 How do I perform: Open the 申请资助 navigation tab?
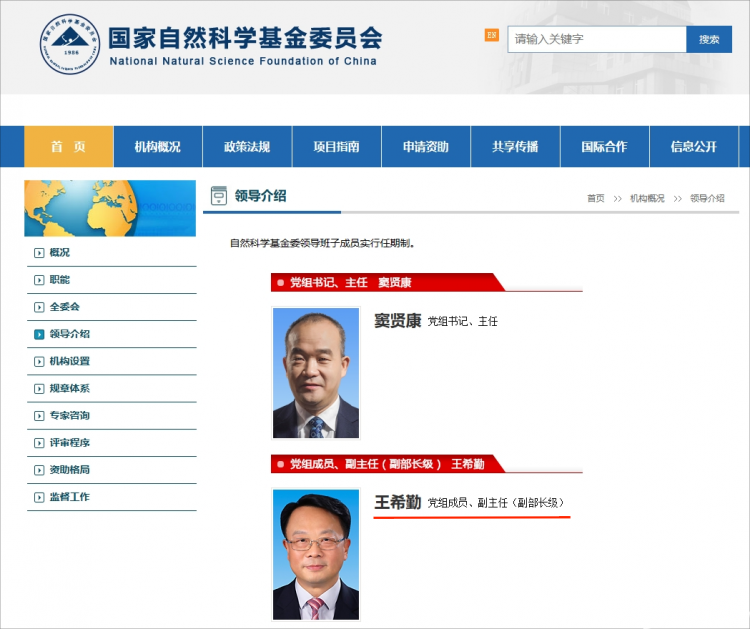[x=426, y=146]
